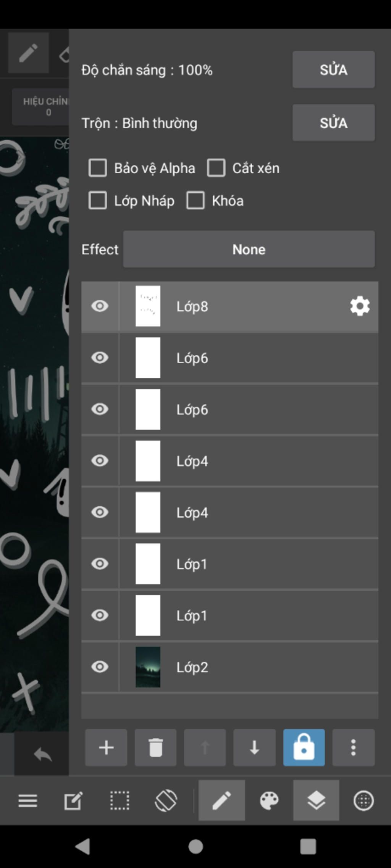Open Lớp8 layer settings gear

[360, 306]
